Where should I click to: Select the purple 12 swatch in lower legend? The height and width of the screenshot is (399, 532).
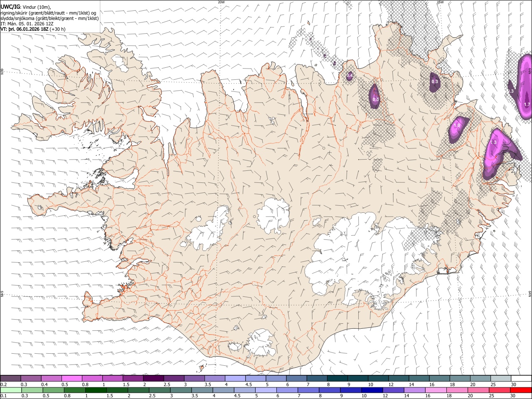[393, 390]
